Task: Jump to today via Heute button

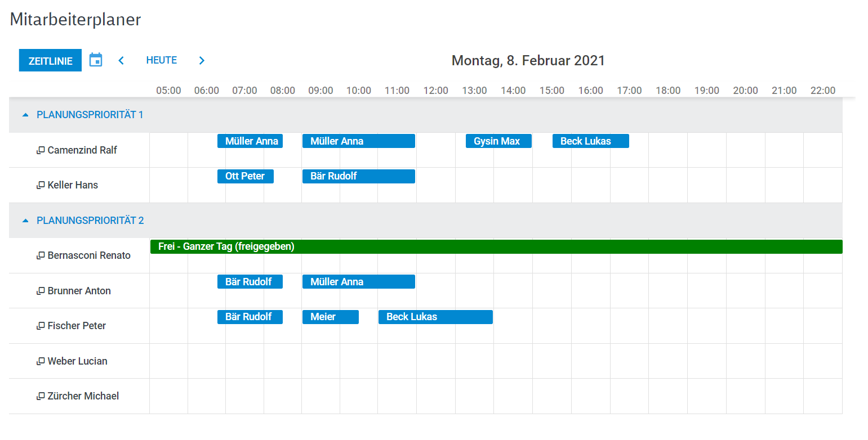Action: pos(162,60)
